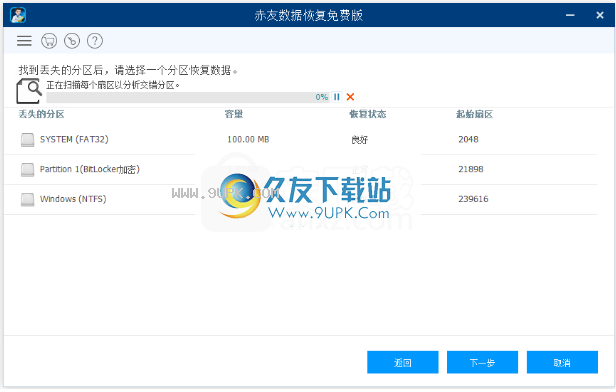Select the Windows (NTFS) row label

(73, 199)
